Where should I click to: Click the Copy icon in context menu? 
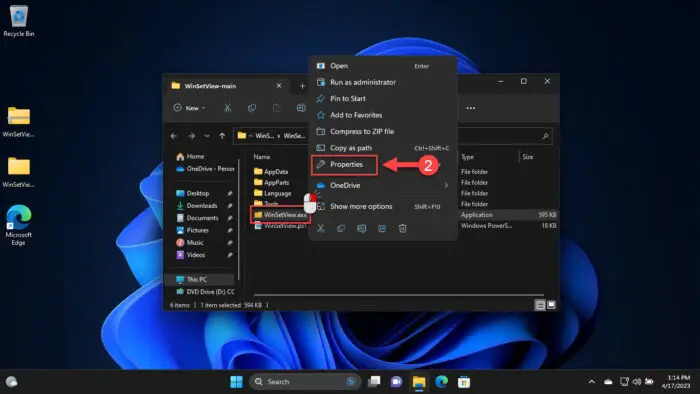(341, 228)
